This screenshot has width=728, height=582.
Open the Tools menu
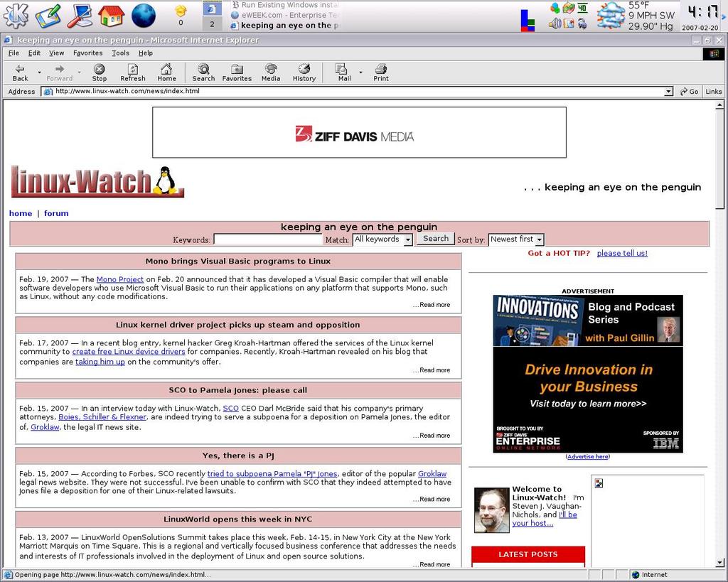click(121, 53)
